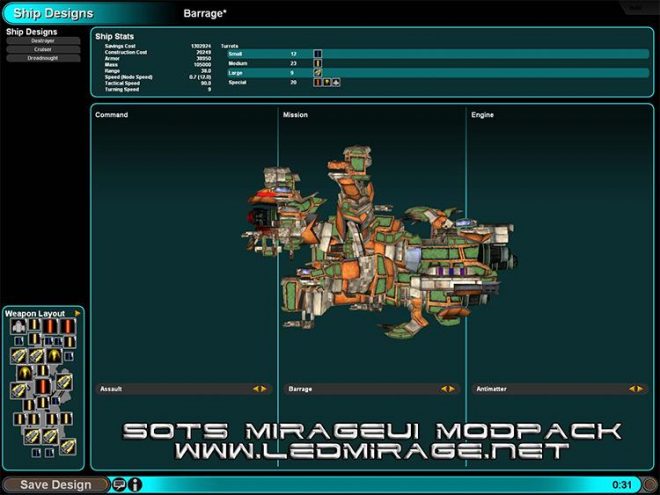Click the 0:31 timer in status bar

click(x=622, y=485)
